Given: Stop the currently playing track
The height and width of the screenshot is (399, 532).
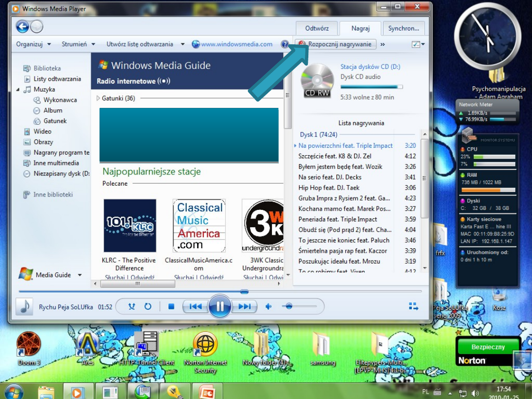Looking at the screenshot, I should (x=171, y=306).
